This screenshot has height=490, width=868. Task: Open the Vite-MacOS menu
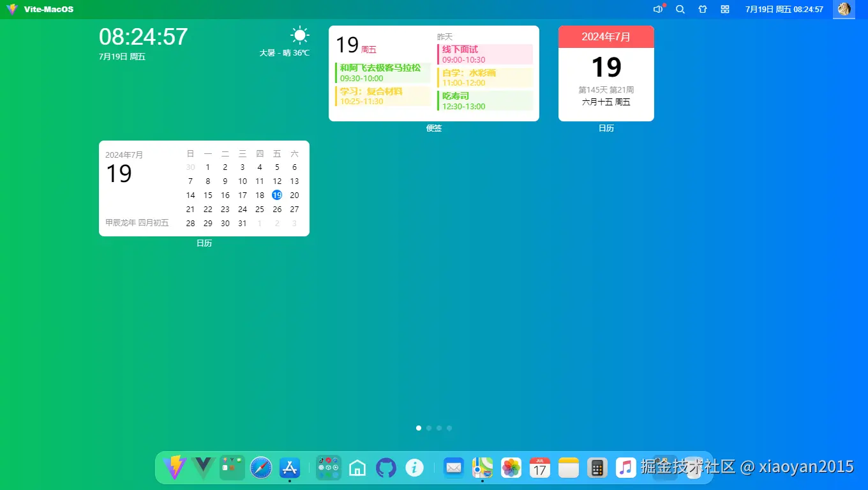tap(49, 10)
